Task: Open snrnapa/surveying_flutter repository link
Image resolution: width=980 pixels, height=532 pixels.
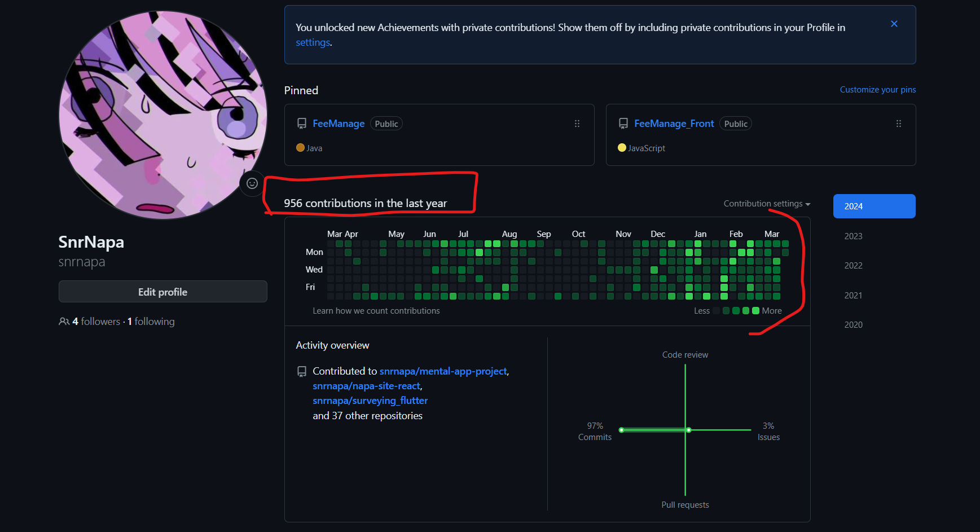Action: coord(370,401)
